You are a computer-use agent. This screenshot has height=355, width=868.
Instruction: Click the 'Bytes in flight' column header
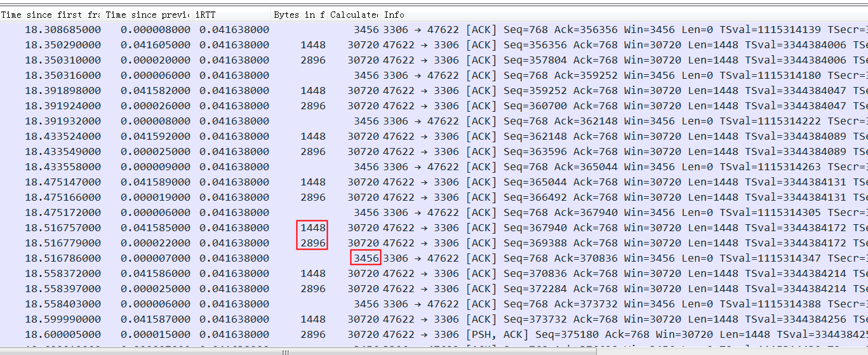point(299,15)
